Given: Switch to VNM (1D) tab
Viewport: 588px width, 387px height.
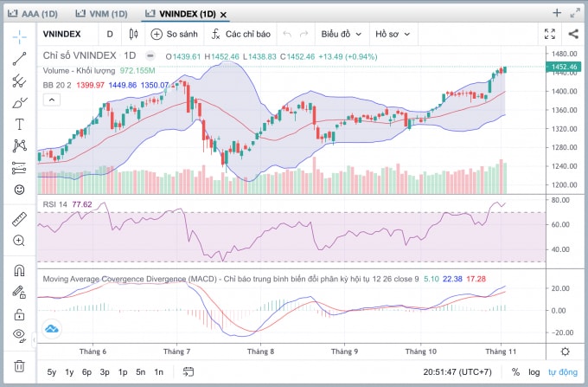Looking at the screenshot, I should point(102,14).
